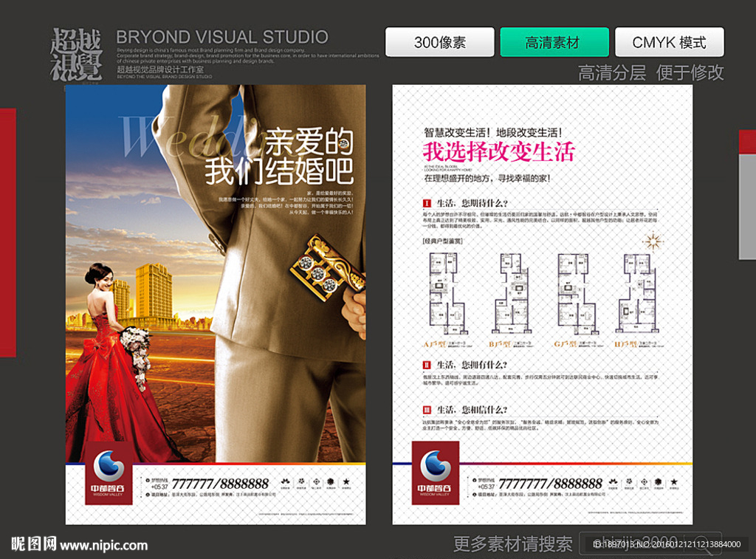Click the lotus icon in floor plan flyer footer
The height and width of the screenshot is (559, 756).
point(614,481)
